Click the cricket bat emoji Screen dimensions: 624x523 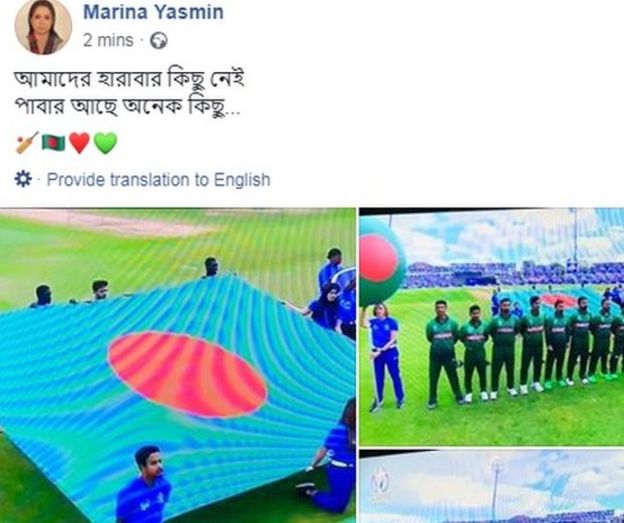coord(27,142)
